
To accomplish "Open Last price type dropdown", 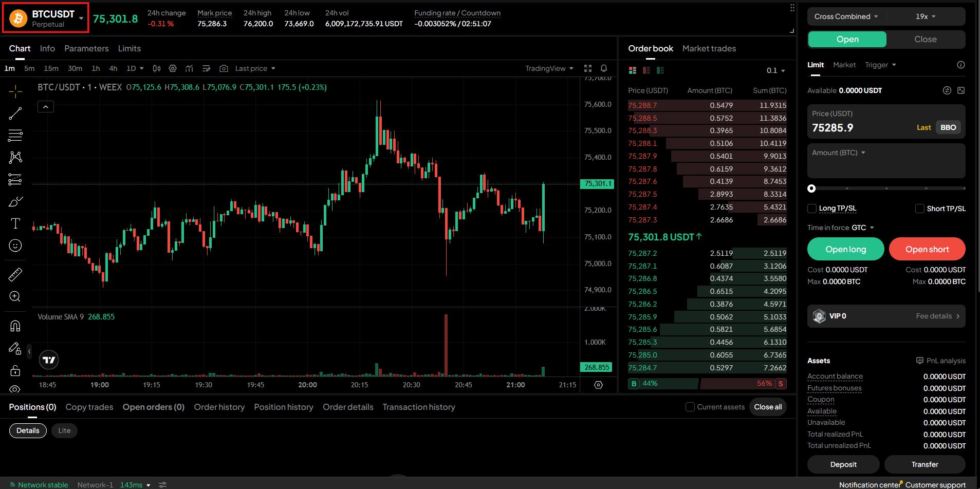I will coord(255,68).
